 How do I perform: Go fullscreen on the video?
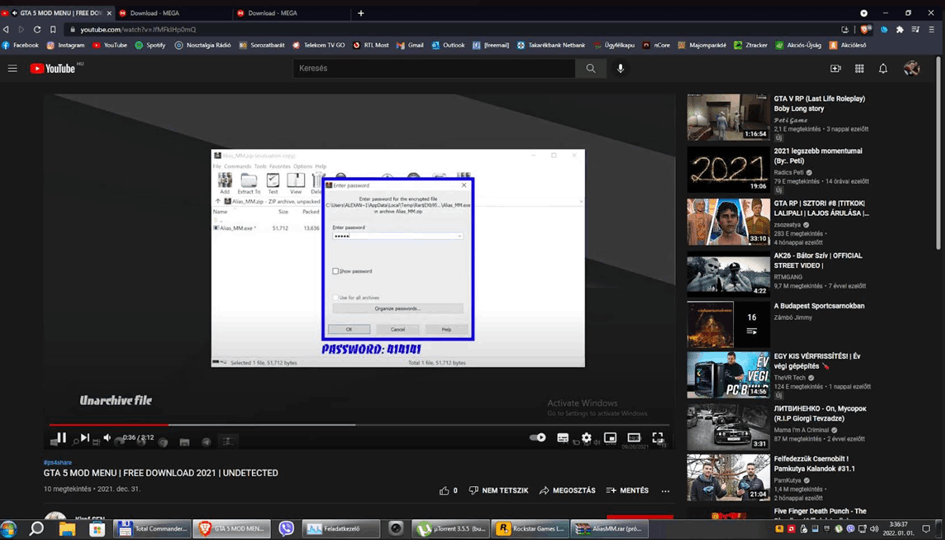[x=658, y=438]
